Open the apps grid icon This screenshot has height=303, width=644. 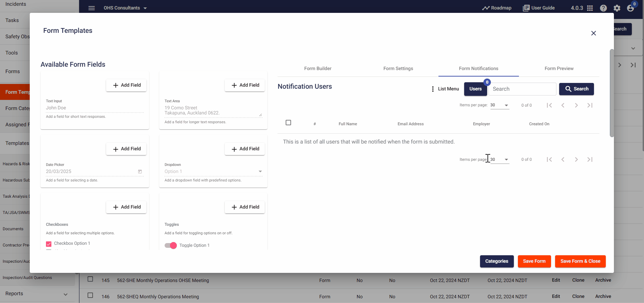click(590, 8)
